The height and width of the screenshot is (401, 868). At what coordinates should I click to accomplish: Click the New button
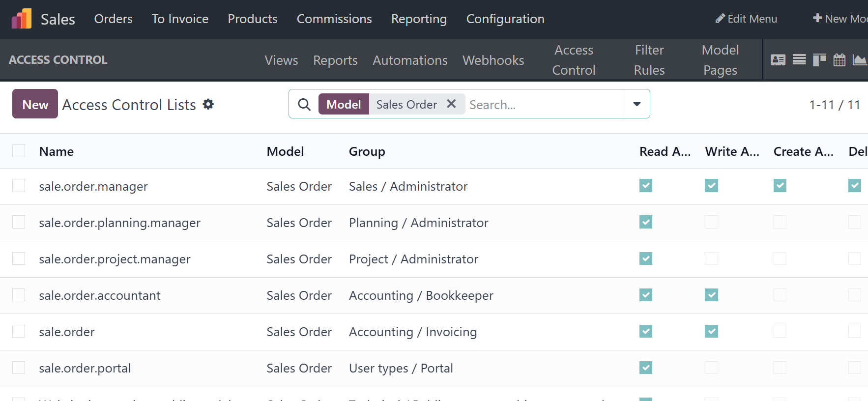35,104
